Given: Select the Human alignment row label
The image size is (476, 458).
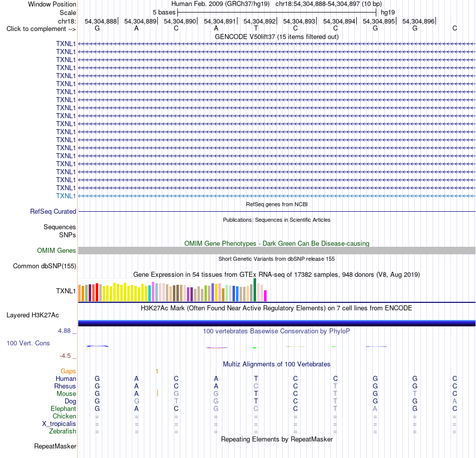Looking at the screenshot, I should [66, 378].
